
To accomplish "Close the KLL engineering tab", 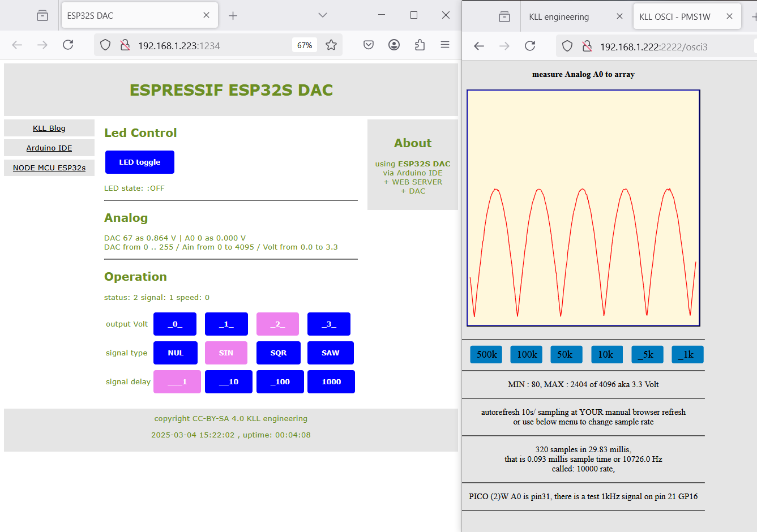I will [619, 16].
